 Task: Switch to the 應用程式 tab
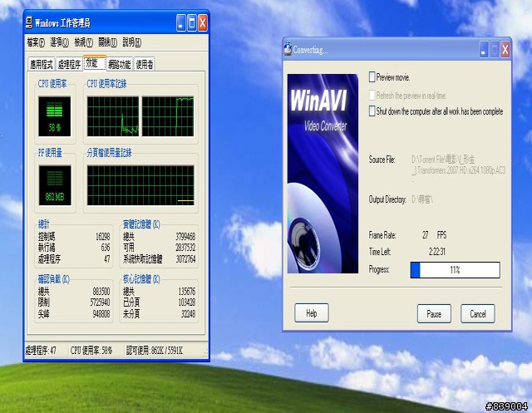tap(42, 64)
